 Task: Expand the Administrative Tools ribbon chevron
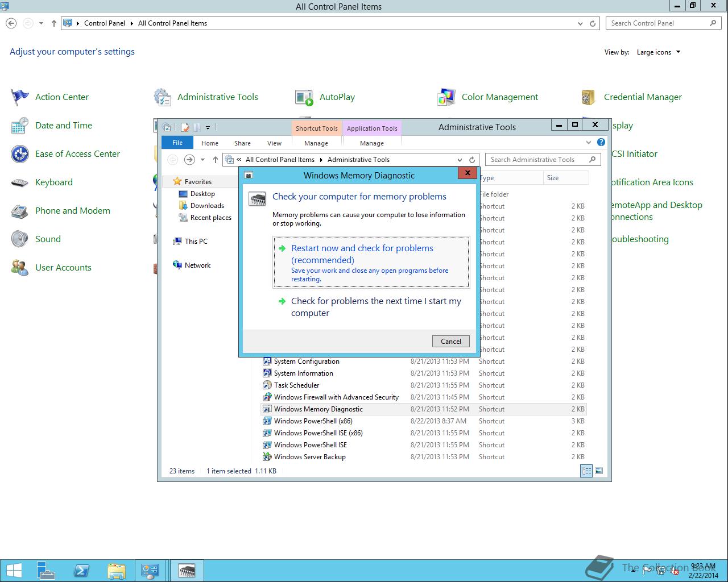coord(589,142)
